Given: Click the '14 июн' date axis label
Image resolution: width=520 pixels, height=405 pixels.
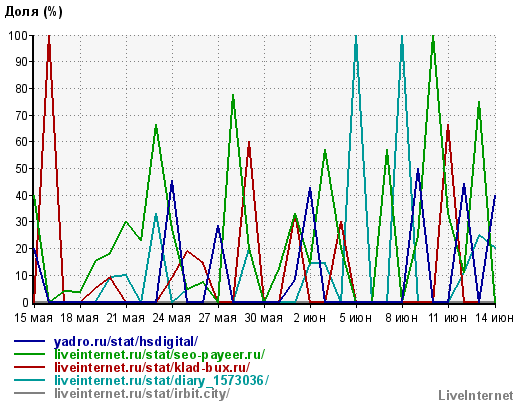Looking at the screenshot, I should click(x=494, y=318).
